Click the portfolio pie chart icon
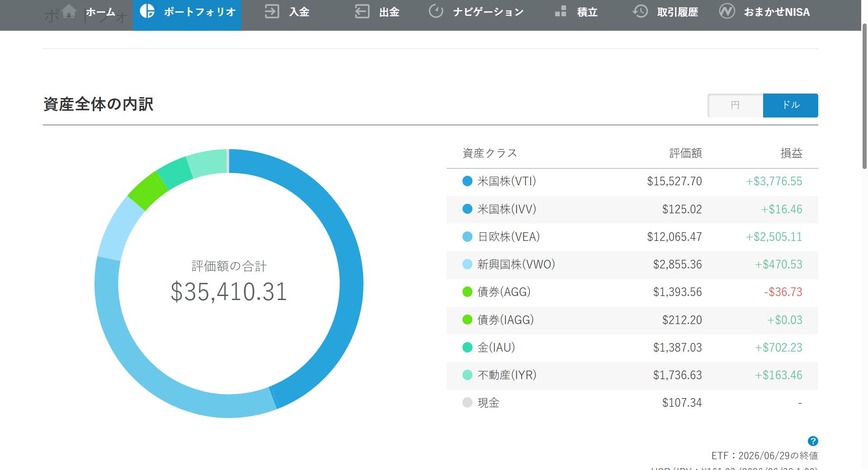The height and width of the screenshot is (470, 868). coord(147,11)
